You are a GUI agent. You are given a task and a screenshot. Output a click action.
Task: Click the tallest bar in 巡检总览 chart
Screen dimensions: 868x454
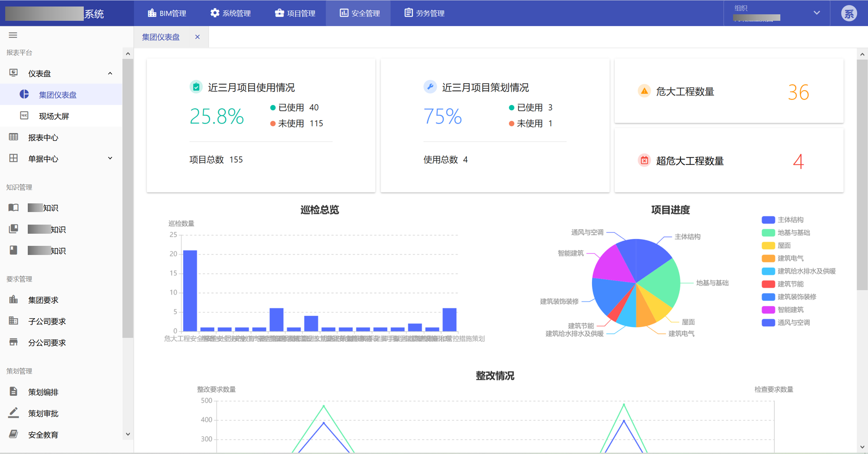tap(190, 291)
